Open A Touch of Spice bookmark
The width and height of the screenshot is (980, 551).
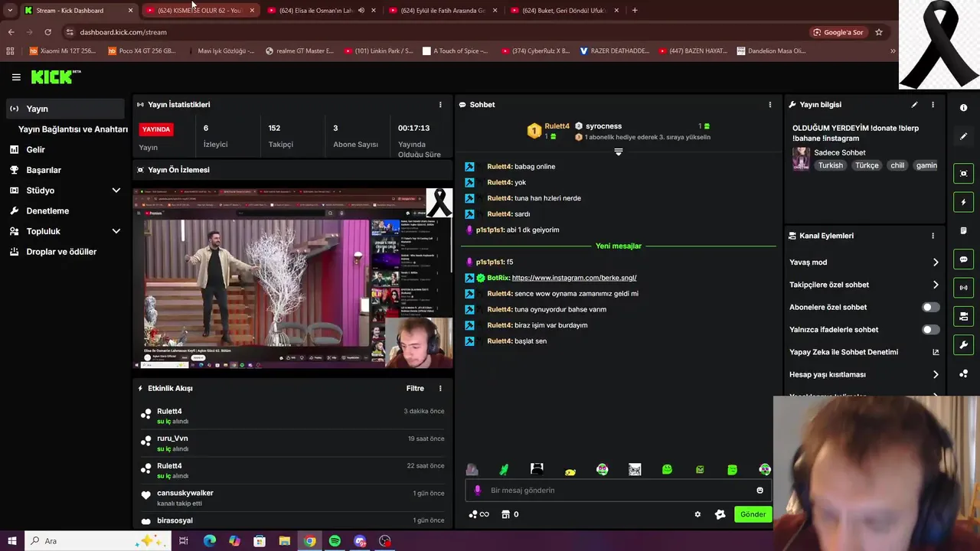point(454,51)
